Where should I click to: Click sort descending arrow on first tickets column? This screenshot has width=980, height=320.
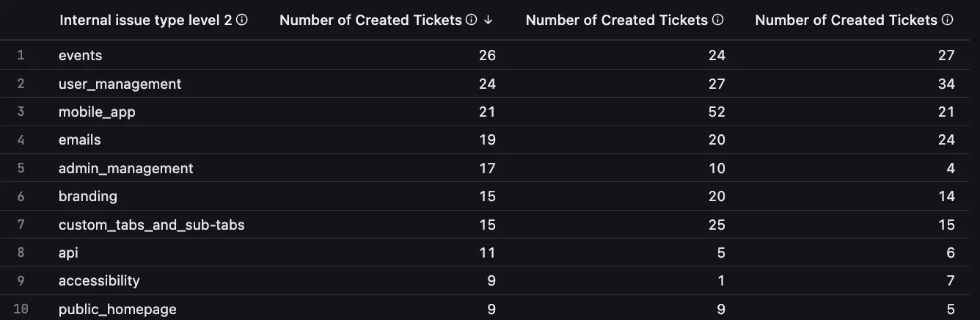point(489,20)
